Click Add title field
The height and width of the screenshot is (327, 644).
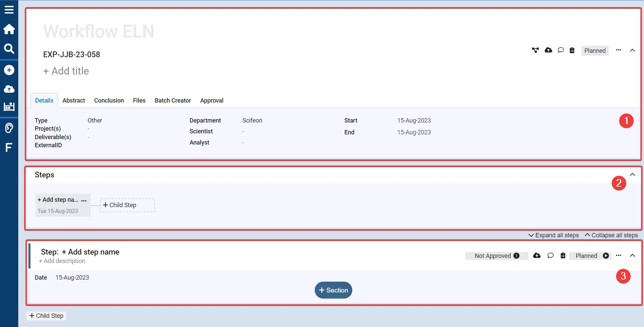point(66,71)
